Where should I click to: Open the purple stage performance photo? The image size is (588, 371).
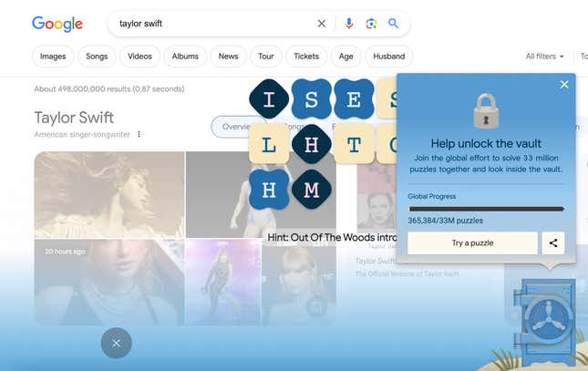pyautogui.click(x=223, y=282)
